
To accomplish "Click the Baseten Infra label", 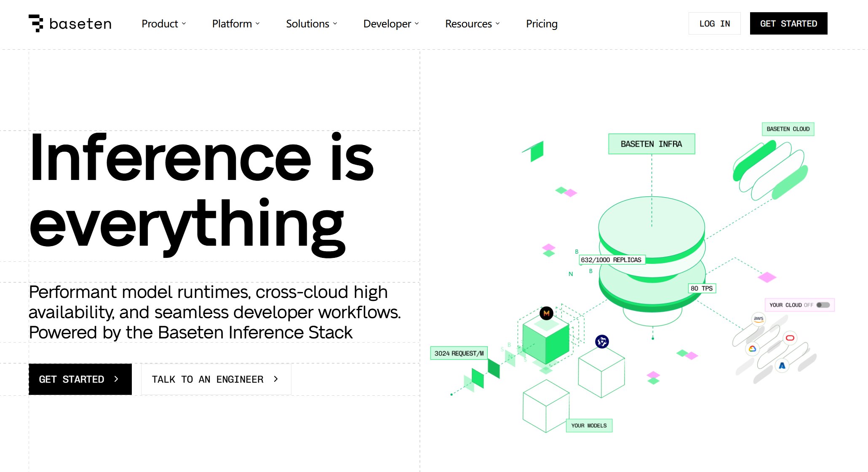I will pyautogui.click(x=651, y=144).
